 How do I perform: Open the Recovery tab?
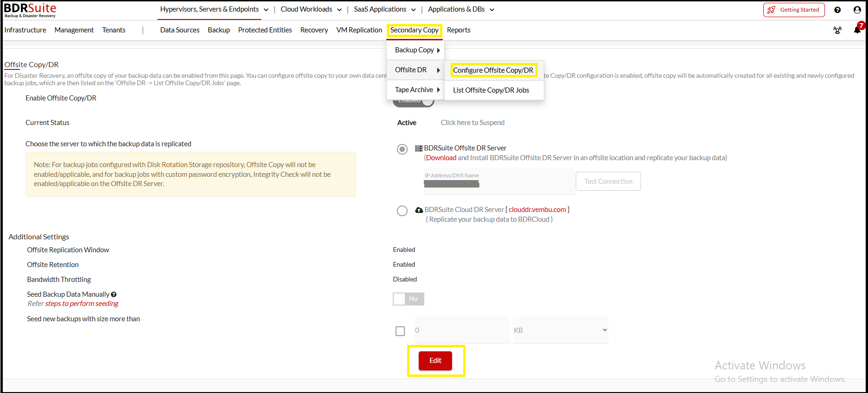click(314, 30)
